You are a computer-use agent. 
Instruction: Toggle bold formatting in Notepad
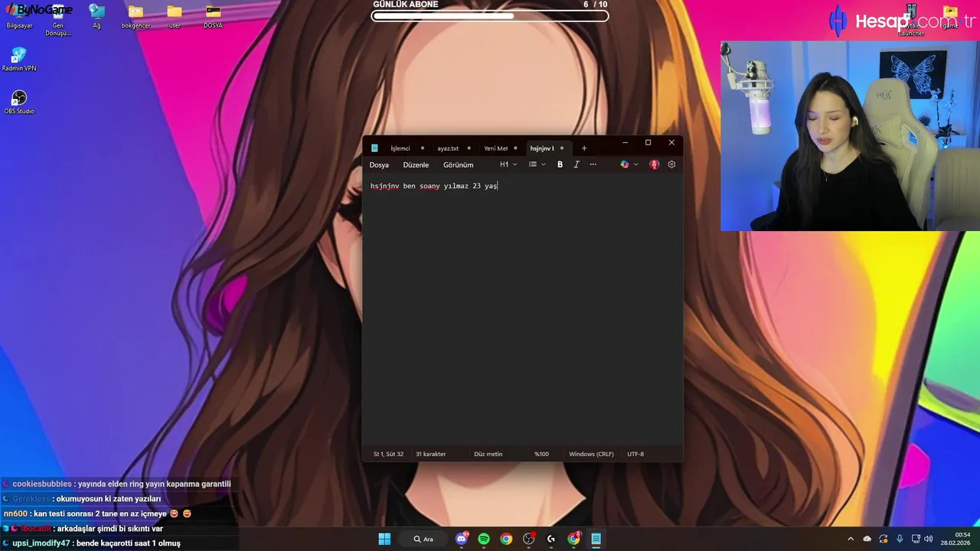point(560,165)
